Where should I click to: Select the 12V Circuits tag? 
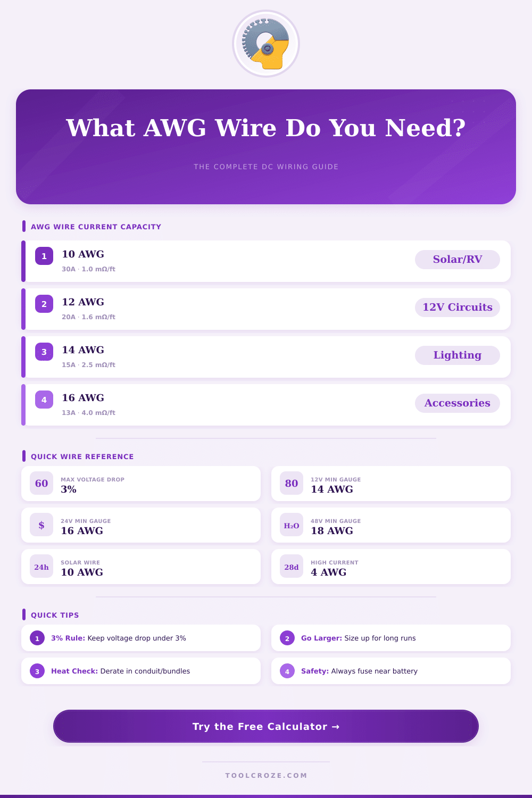tap(457, 307)
